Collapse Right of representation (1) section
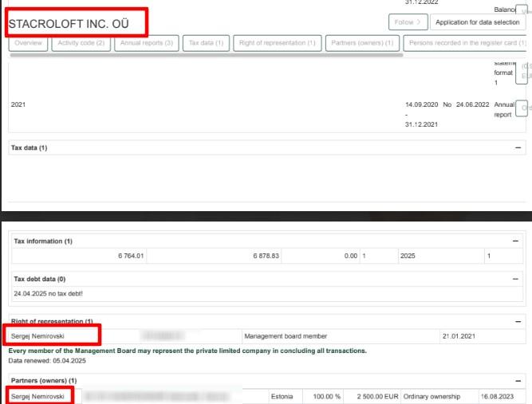 (x=518, y=321)
